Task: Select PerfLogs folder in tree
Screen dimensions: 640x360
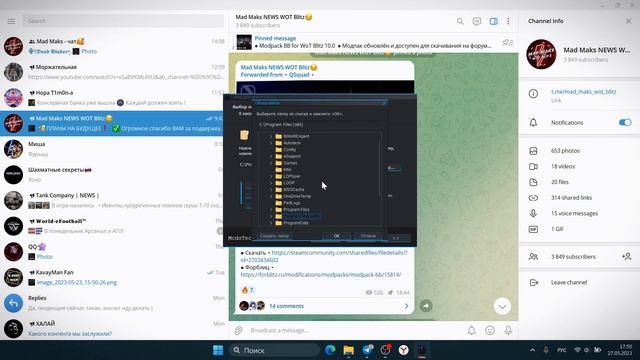Action: [292, 202]
